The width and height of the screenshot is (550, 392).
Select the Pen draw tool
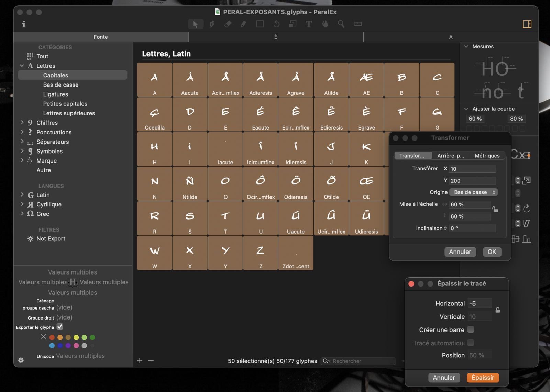[212, 24]
